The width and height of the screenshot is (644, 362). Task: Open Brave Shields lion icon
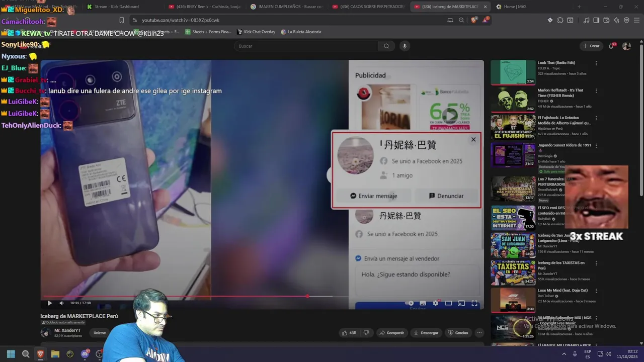473,20
